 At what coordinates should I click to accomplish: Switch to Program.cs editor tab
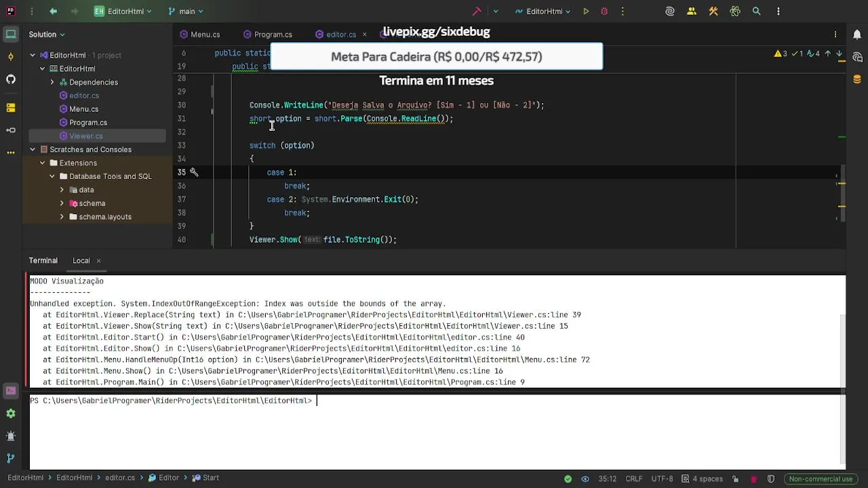pos(267,35)
